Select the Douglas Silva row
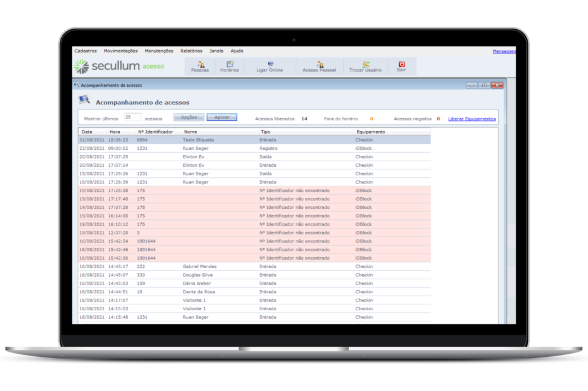This screenshot has height=391, width=588. (255, 275)
